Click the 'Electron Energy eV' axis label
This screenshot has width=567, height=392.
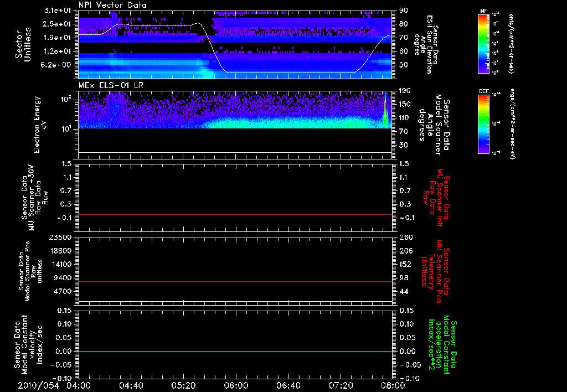click(x=40, y=125)
